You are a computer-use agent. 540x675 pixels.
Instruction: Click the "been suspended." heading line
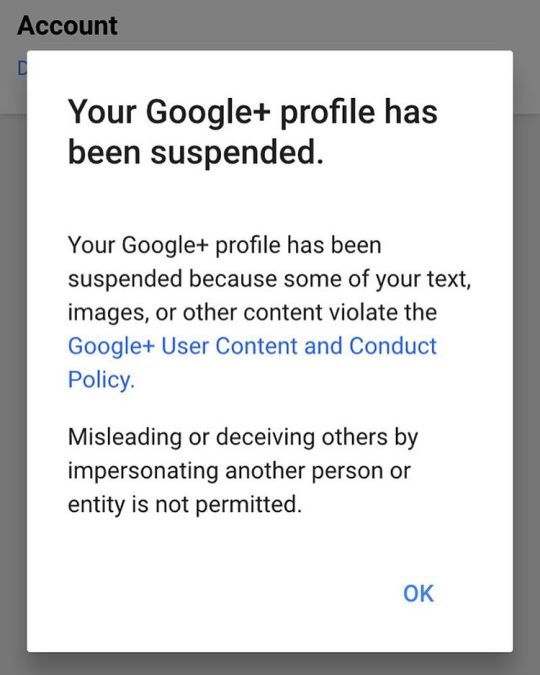[196, 153]
